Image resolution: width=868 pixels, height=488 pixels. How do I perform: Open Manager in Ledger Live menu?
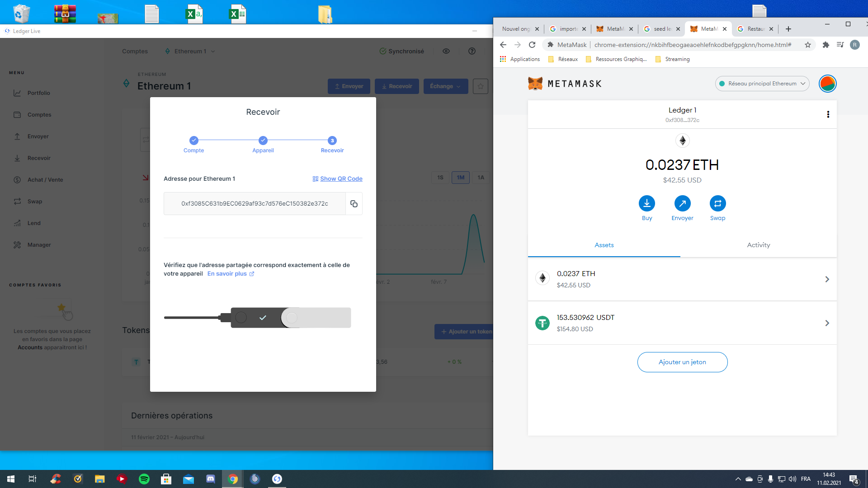(x=39, y=245)
